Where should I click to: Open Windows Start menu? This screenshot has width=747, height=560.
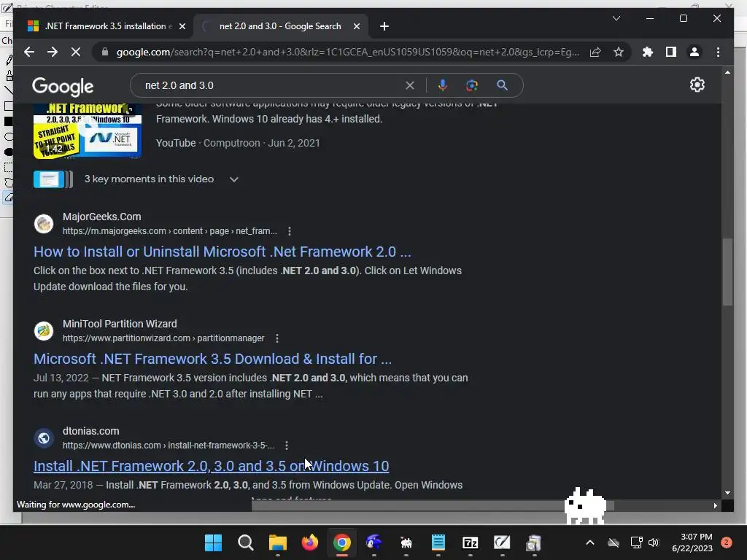tap(213, 542)
